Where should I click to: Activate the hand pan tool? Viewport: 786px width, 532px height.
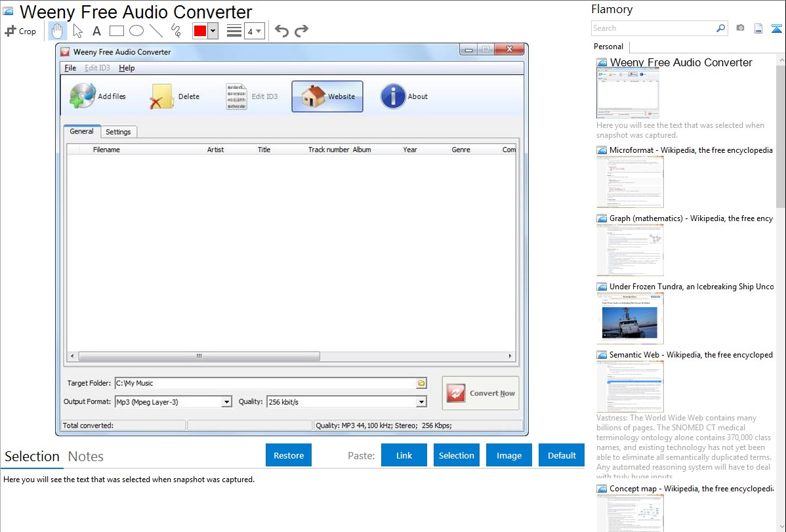[x=57, y=31]
